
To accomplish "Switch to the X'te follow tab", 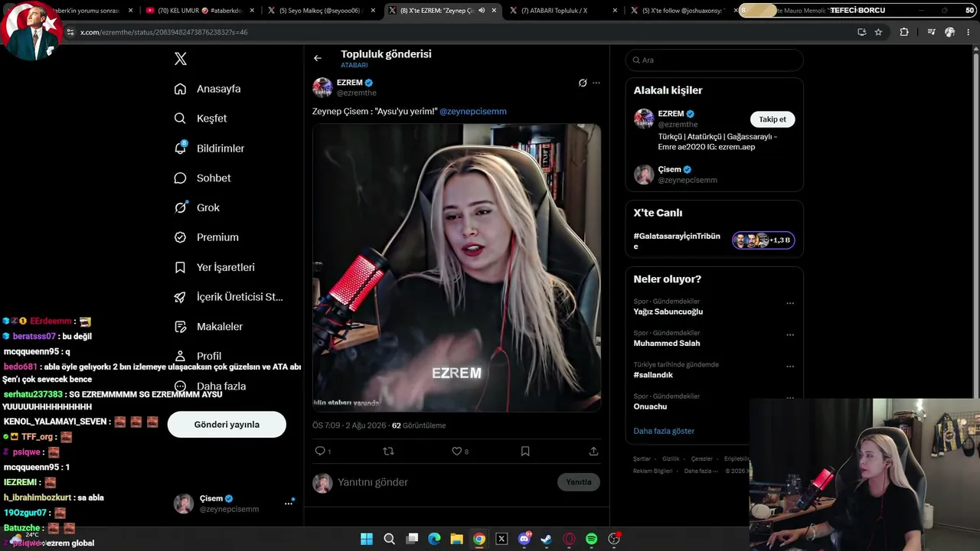I will 681,11.
